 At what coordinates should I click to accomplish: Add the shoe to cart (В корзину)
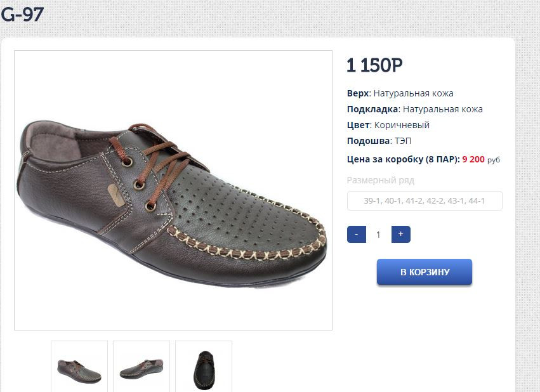[425, 272]
